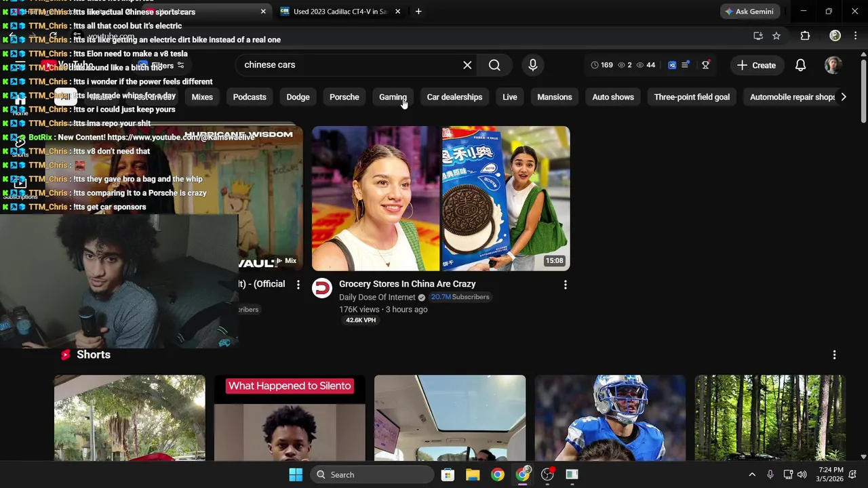This screenshot has height=488, width=868.
Task: Open the Chrome yin-yang profile icon
Action: pyautogui.click(x=835, y=36)
